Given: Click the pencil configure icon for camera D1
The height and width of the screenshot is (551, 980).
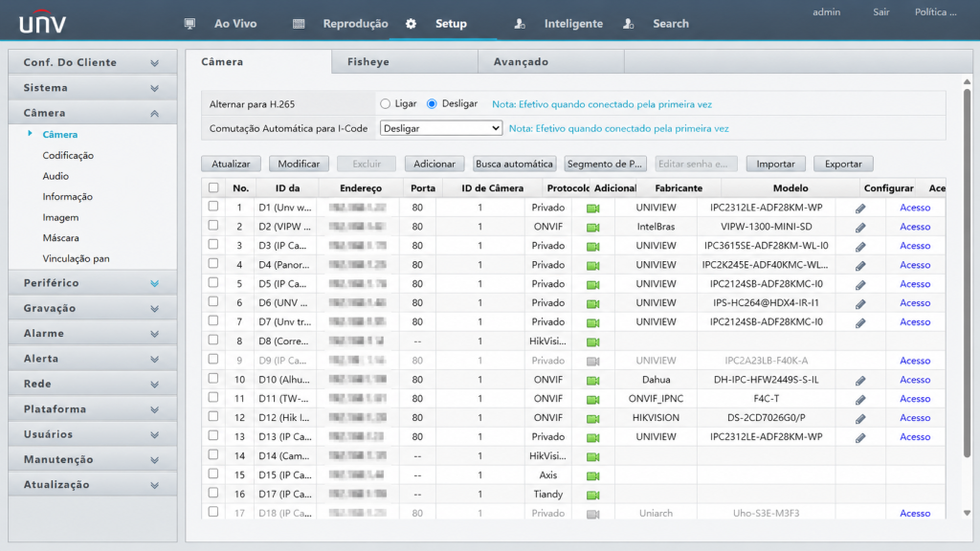Looking at the screenshot, I should (x=860, y=208).
